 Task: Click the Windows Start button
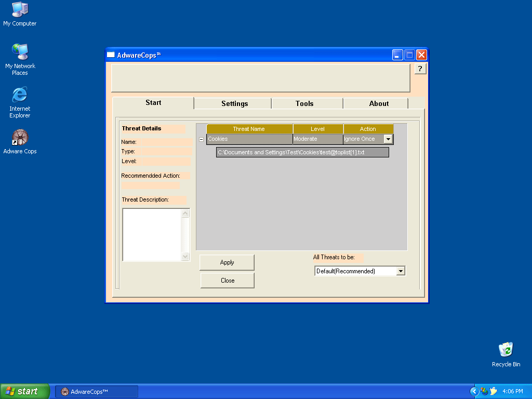pos(24,391)
